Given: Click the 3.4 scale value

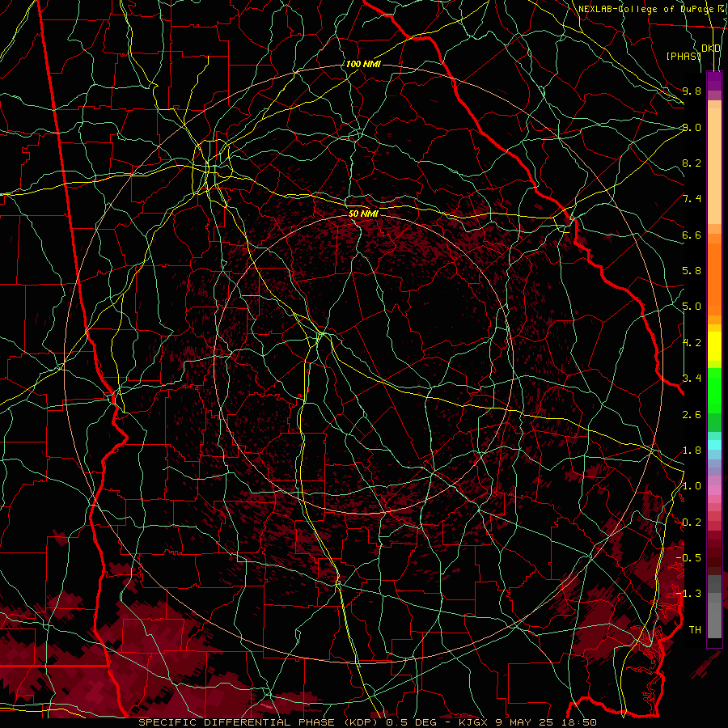Looking at the screenshot, I should tap(692, 379).
